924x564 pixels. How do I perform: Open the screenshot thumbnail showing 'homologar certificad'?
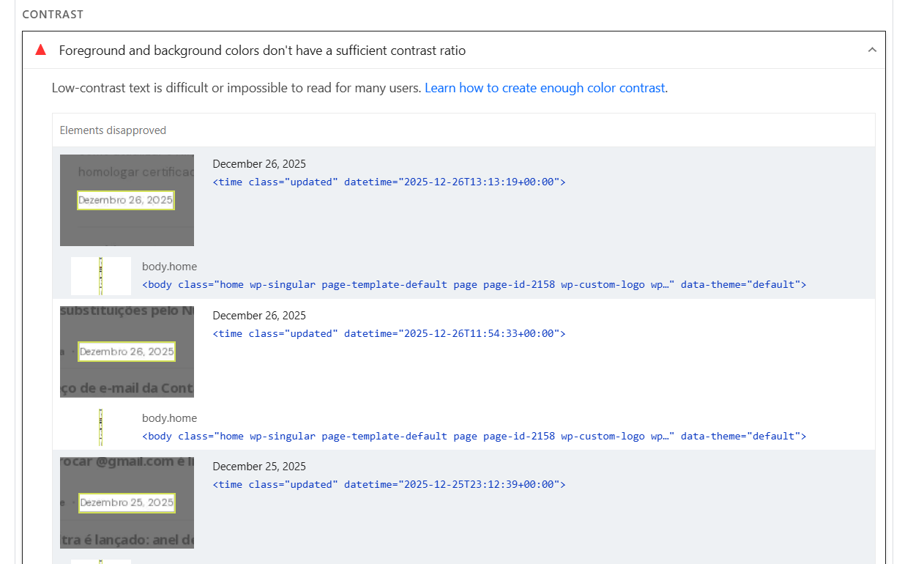127,200
